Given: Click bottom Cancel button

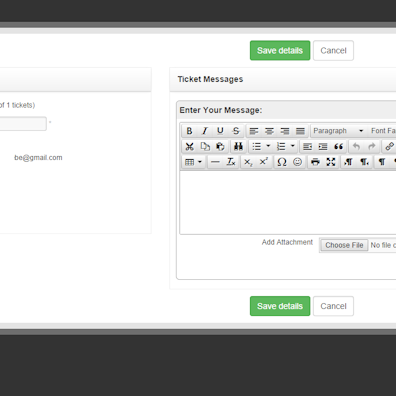Looking at the screenshot, I should [333, 306].
